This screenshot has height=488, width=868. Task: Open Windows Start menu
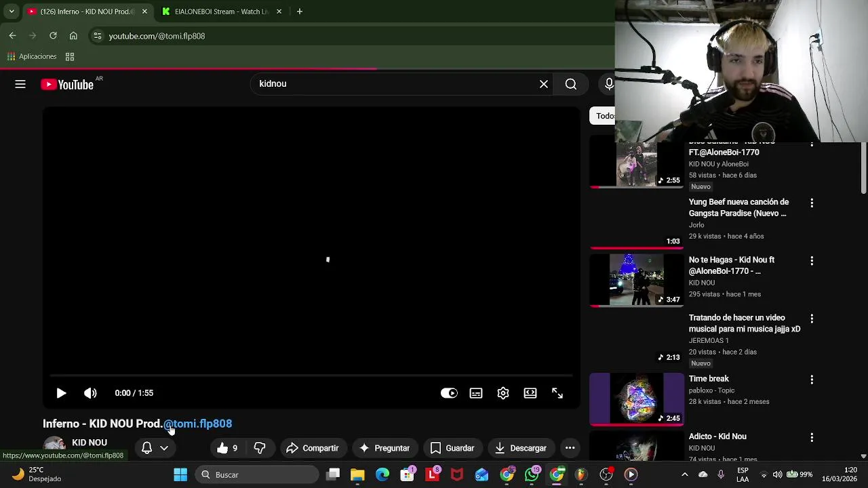pyautogui.click(x=180, y=474)
